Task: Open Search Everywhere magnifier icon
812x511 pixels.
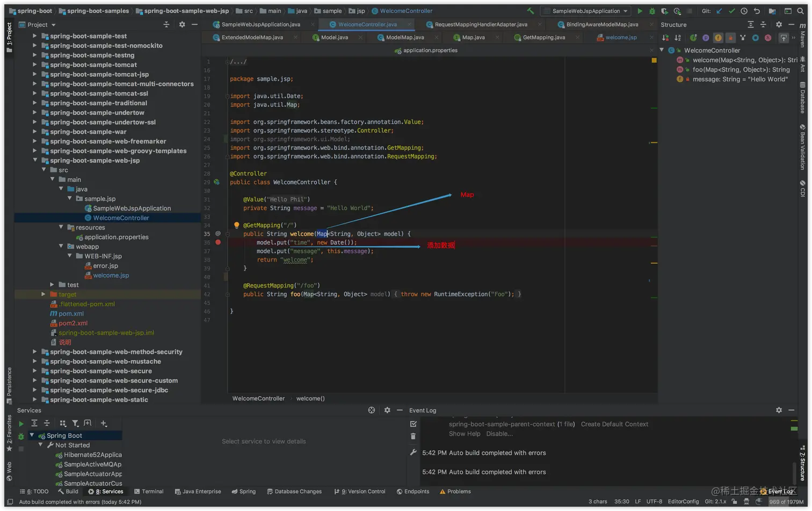Action: [x=800, y=11]
